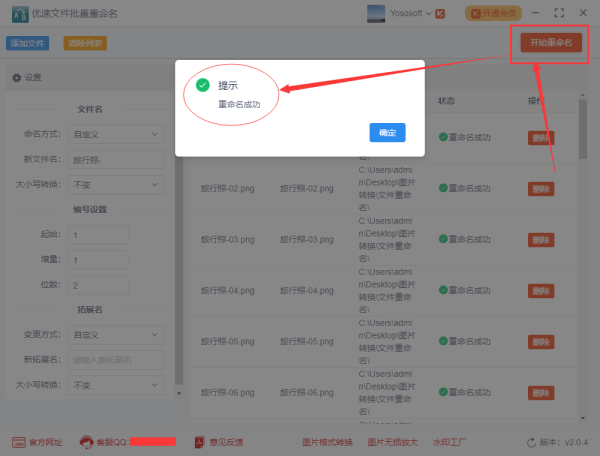Click 旅行照-03.png in new name column
Image resolution: width=600 pixels, height=456 pixels.
click(307, 239)
